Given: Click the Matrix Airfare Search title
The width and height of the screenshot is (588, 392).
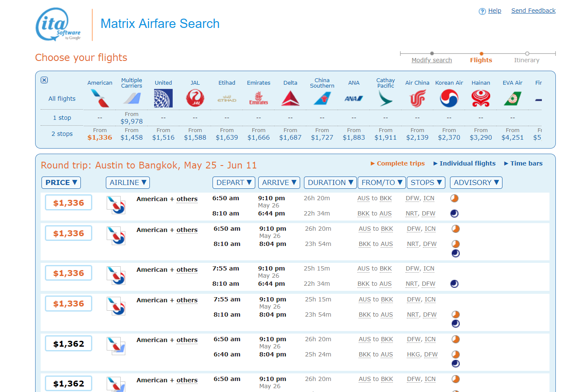Looking at the screenshot, I should [x=160, y=24].
